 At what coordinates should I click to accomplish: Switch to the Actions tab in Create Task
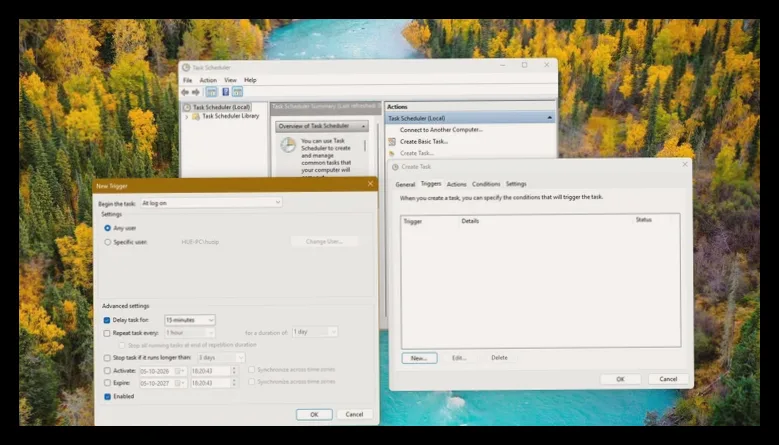[x=456, y=184]
